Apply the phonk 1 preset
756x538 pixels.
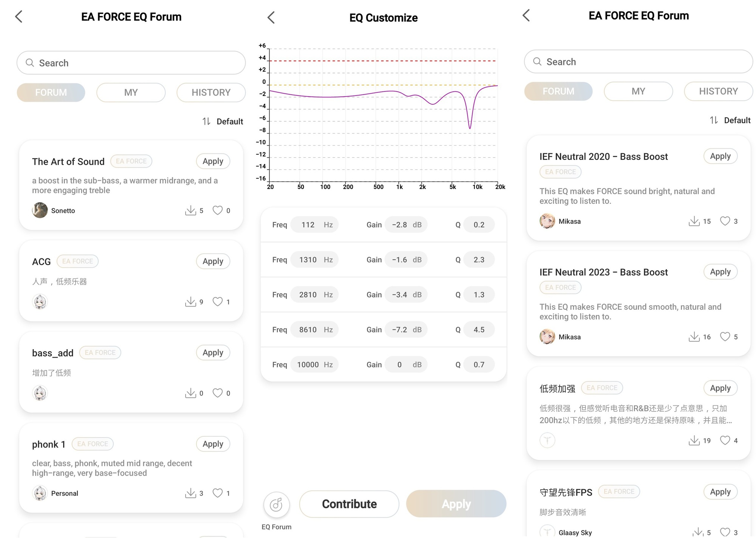click(213, 444)
